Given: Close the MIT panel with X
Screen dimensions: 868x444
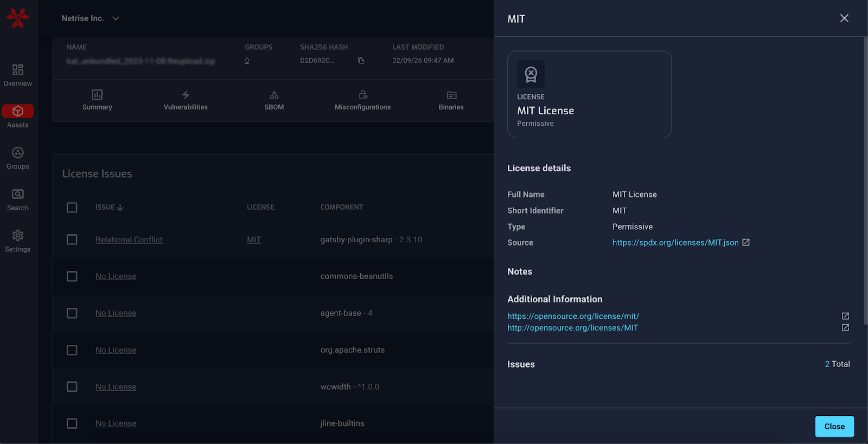Looking at the screenshot, I should point(844,18).
